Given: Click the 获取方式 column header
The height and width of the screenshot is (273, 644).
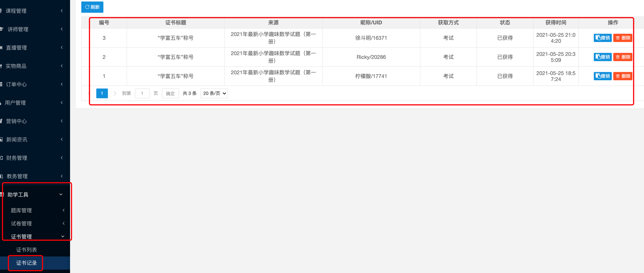Looking at the screenshot, I should pos(448,22).
